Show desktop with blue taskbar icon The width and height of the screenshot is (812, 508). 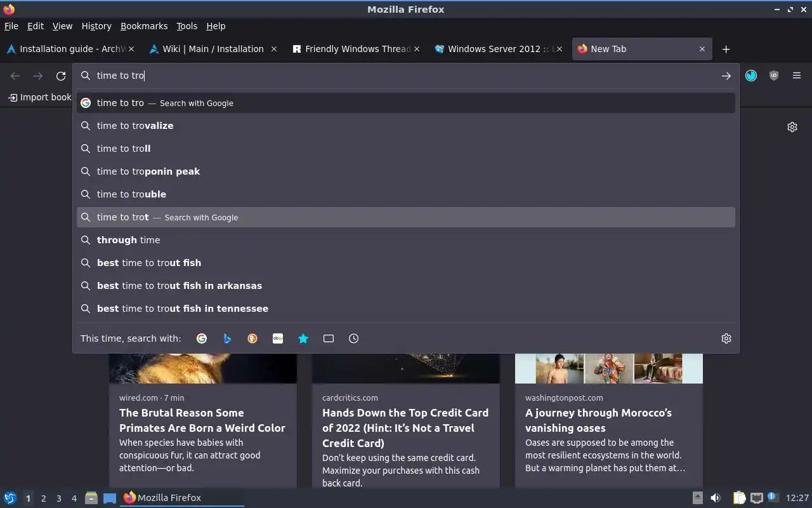(x=110, y=498)
